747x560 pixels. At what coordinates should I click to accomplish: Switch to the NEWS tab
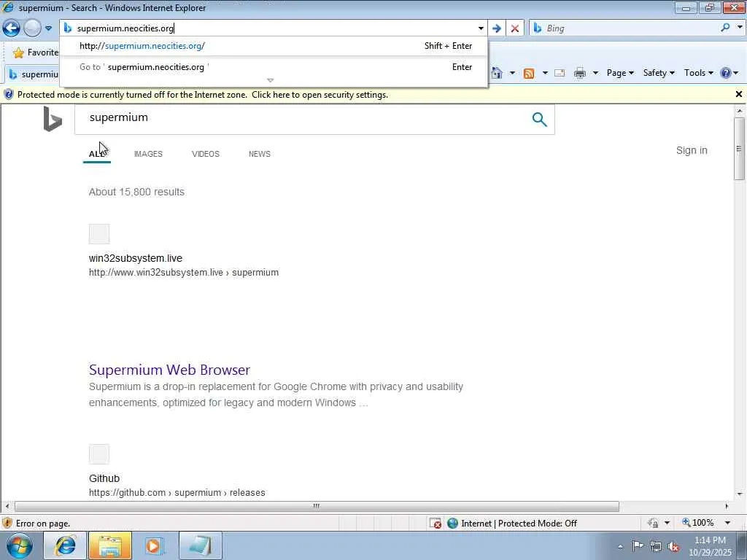[259, 154]
